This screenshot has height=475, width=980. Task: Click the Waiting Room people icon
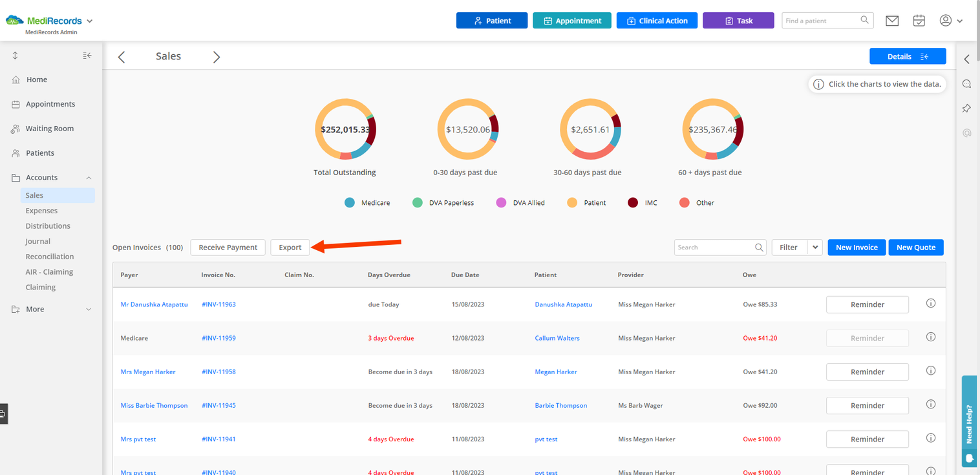tap(16, 129)
